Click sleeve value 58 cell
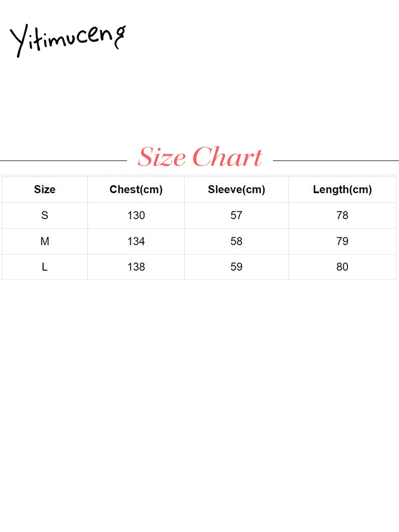This screenshot has width=399, height=532. point(236,242)
